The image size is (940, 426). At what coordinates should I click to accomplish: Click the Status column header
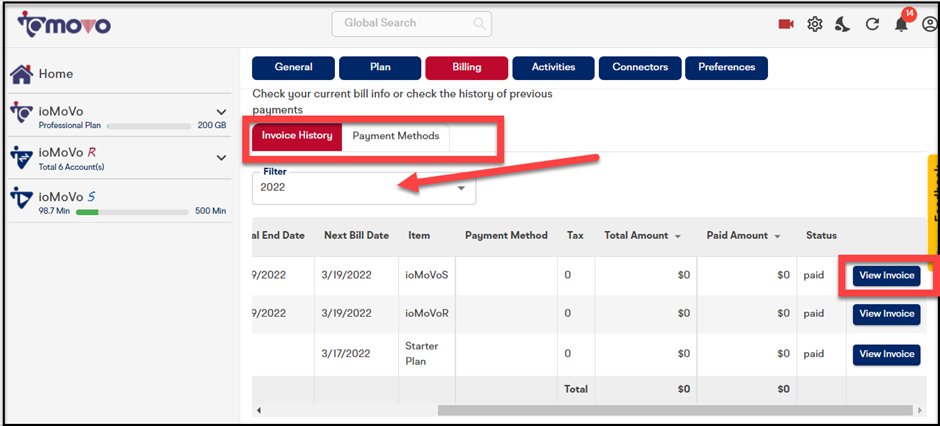coord(821,235)
